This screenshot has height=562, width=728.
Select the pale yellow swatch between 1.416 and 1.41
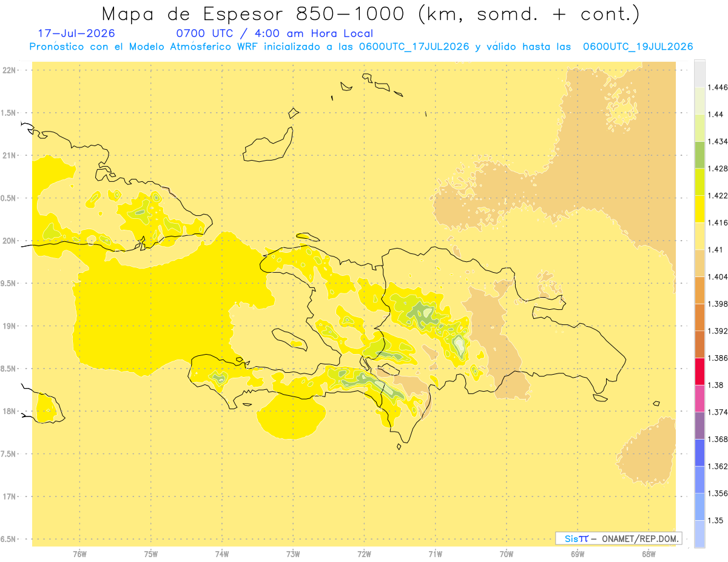pyautogui.click(x=699, y=236)
